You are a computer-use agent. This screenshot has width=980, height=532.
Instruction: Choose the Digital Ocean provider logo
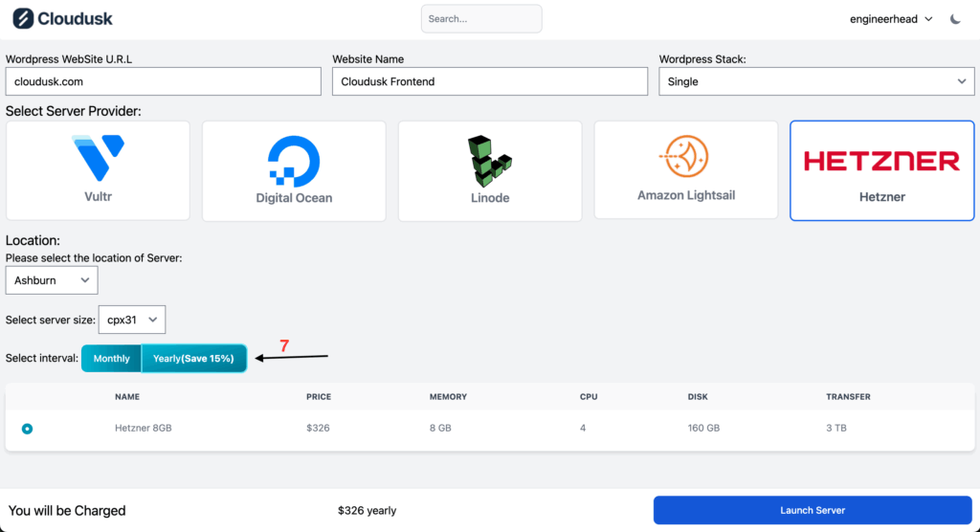[294, 161]
